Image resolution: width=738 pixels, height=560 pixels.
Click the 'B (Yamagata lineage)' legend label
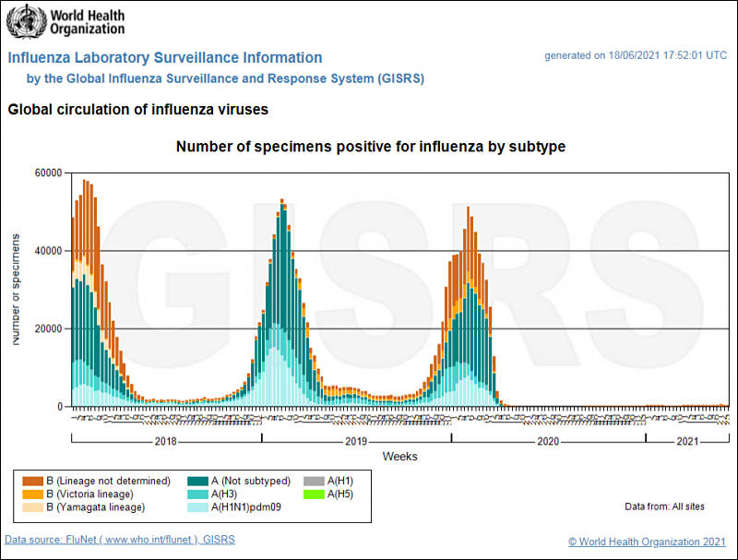pyautogui.click(x=96, y=507)
